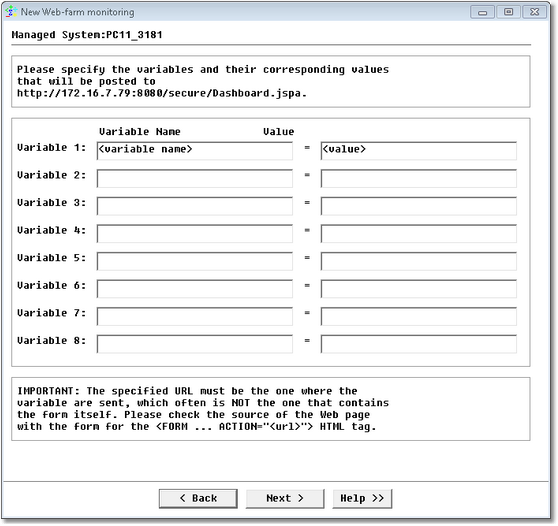The width and height of the screenshot is (558, 526).
Task: Click into Variable 4 name box
Action: click(195, 233)
